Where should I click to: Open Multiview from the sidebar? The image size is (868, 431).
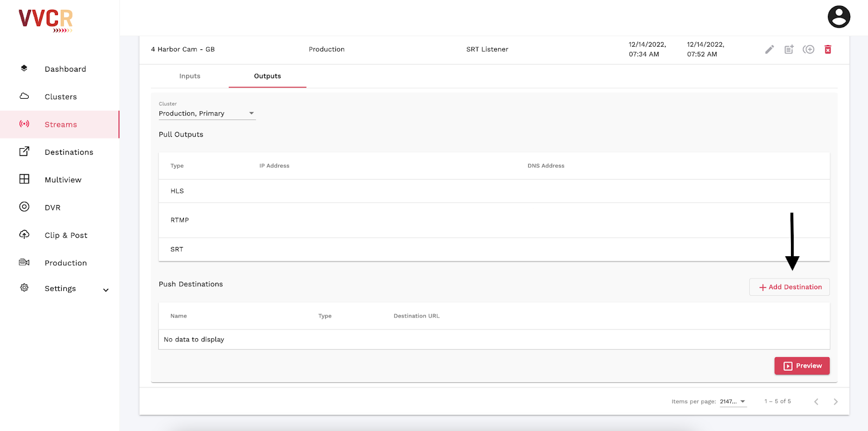click(x=63, y=180)
